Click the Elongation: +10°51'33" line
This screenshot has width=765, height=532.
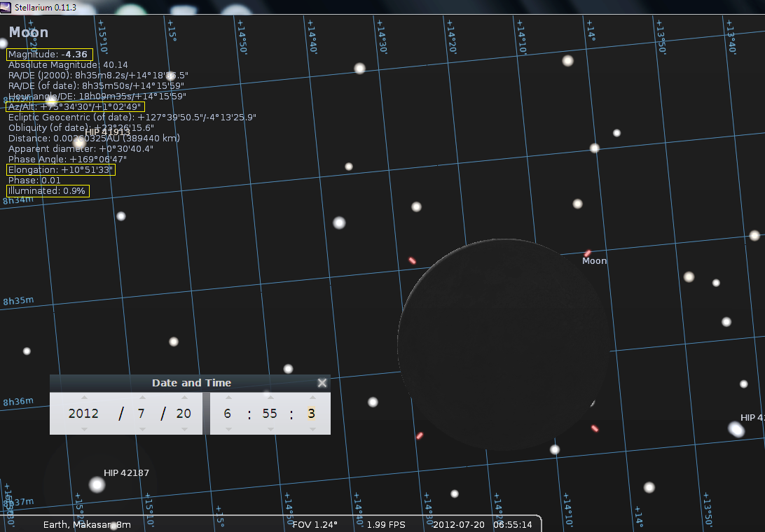coord(60,169)
